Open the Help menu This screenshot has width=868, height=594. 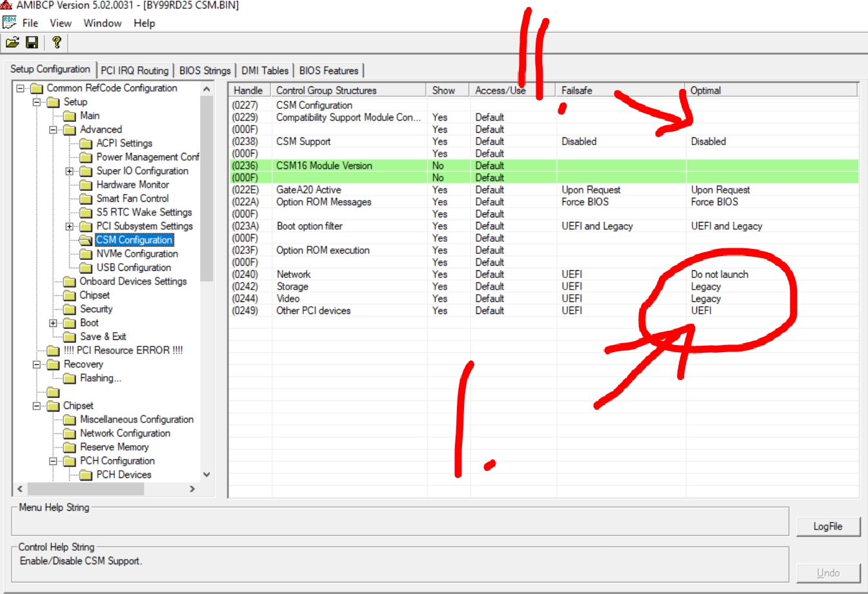click(145, 23)
